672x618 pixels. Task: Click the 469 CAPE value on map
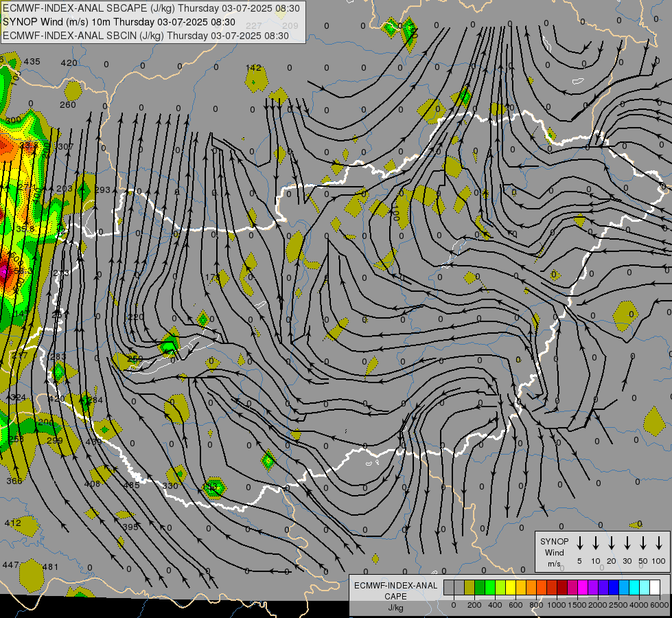(94, 442)
